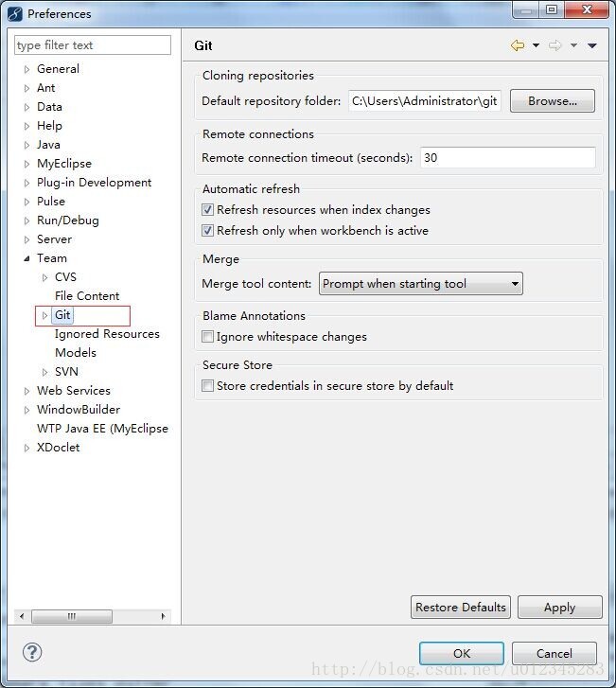Expand the Git node arrow

pyautogui.click(x=44, y=315)
